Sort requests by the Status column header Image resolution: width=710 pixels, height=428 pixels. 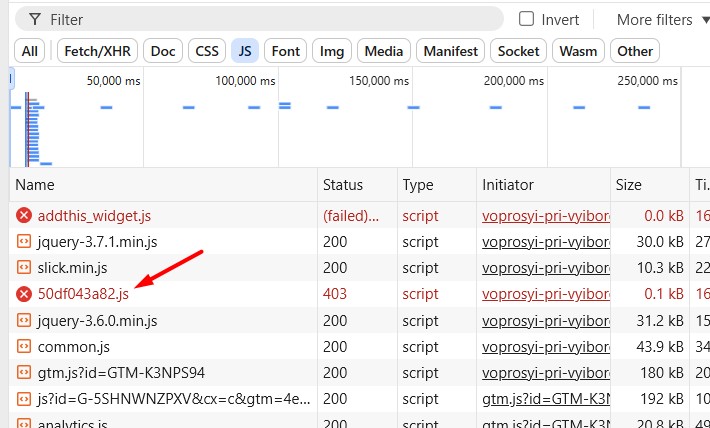pos(357,185)
